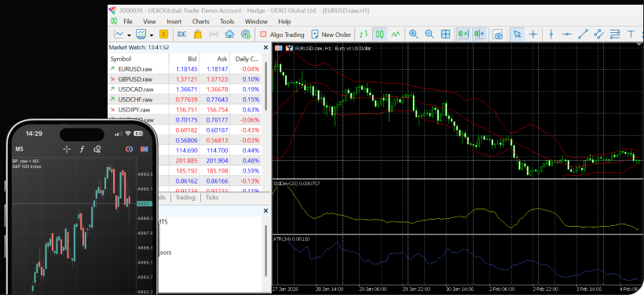The image size is (644, 295).
Task: Click ask value 114.700
Action: tap(218, 150)
